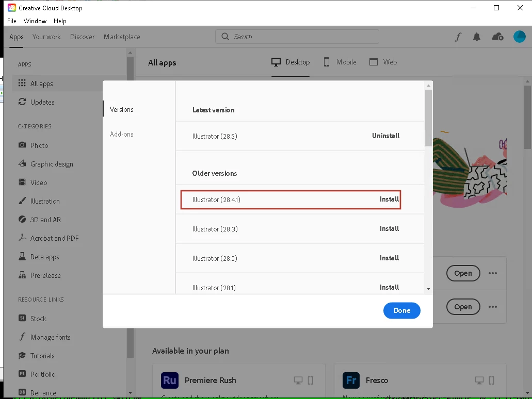
Task: Click the Illustrator (28.2) version label
Action: coord(215,258)
